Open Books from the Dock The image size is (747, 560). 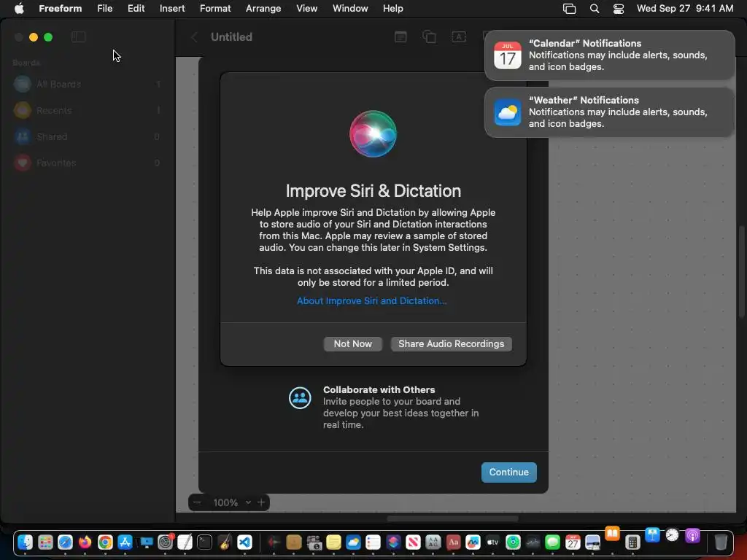click(x=612, y=534)
